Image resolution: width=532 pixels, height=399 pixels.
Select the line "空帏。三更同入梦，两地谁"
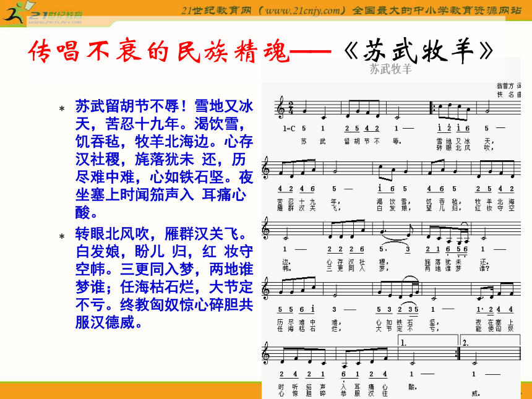pyautogui.click(x=164, y=269)
